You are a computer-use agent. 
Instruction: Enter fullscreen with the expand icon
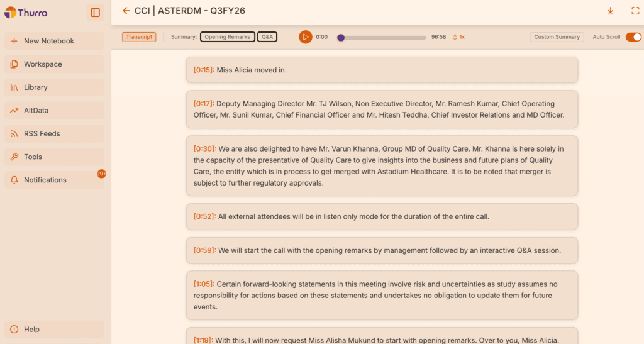coord(635,11)
